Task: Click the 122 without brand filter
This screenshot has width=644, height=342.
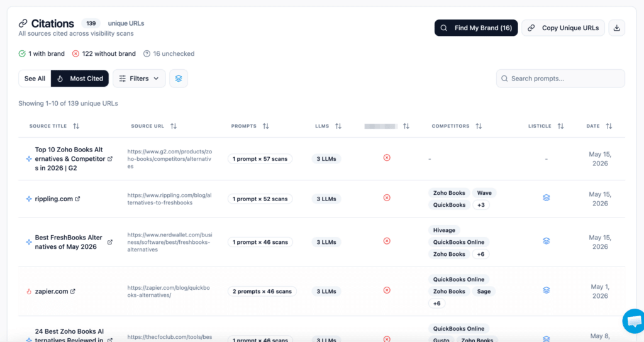Action: pyautogui.click(x=104, y=54)
